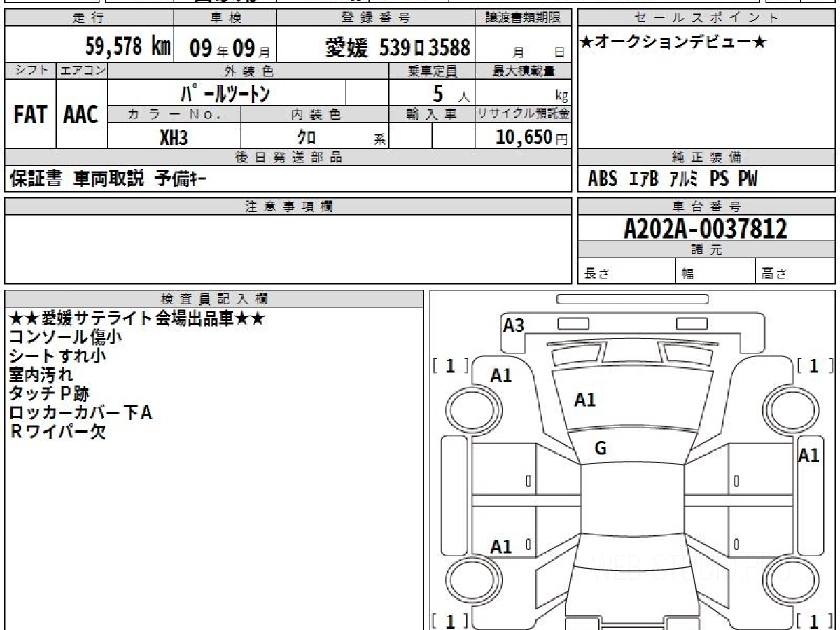
Task: Select the G mark on the windshield
Action: [x=600, y=449]
